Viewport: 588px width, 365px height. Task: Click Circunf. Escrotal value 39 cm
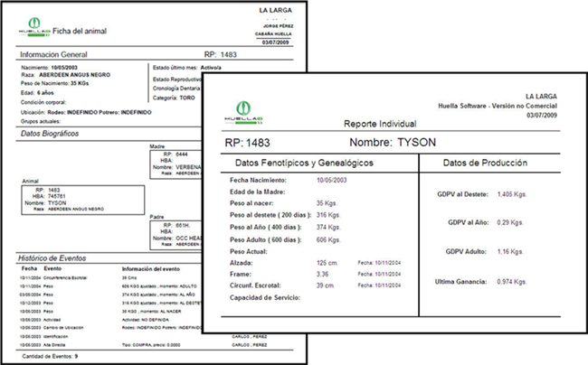326,285
